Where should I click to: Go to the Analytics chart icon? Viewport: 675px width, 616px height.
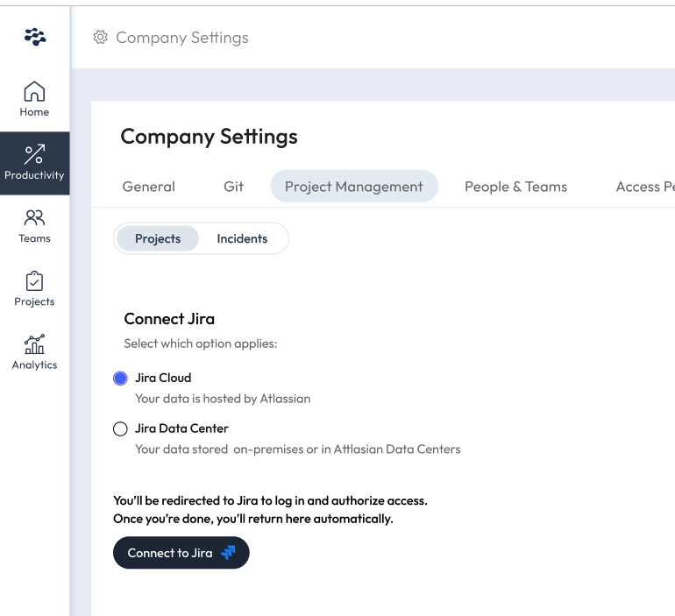34,344
